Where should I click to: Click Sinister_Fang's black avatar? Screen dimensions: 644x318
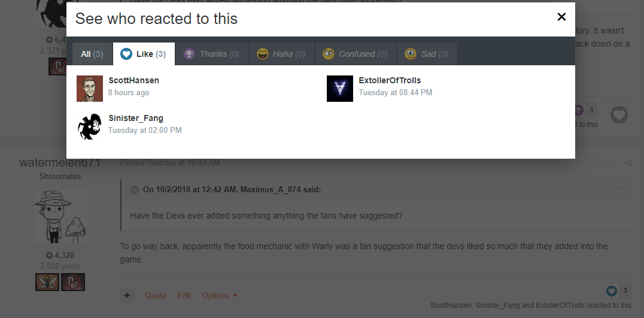(90, 126)
